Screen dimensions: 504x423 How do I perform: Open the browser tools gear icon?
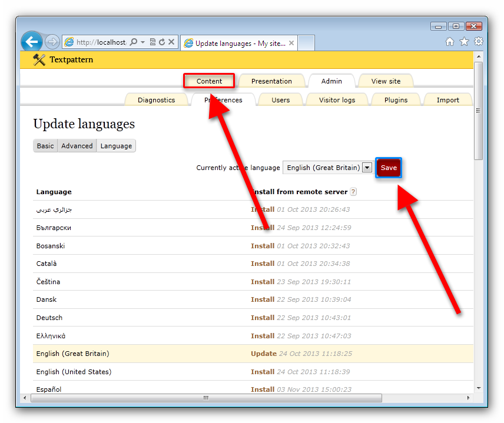[x=479, y=42]
